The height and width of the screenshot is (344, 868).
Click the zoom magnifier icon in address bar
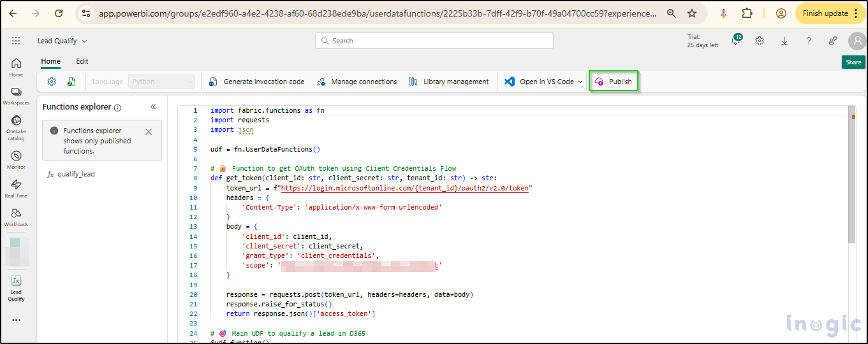coord(671,13)
